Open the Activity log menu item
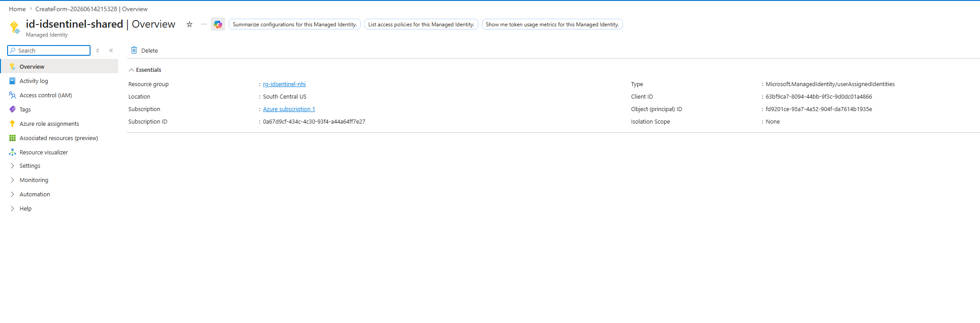 [59, 81]
